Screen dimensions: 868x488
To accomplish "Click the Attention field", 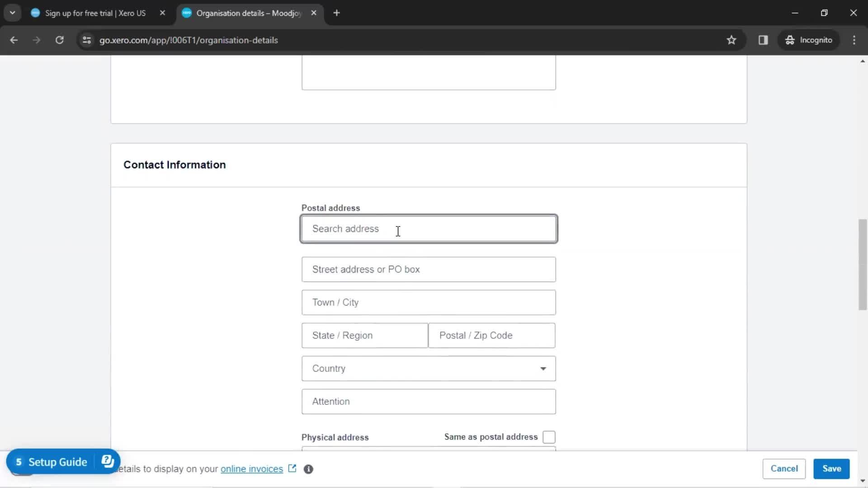I will (x=429, y=401).
